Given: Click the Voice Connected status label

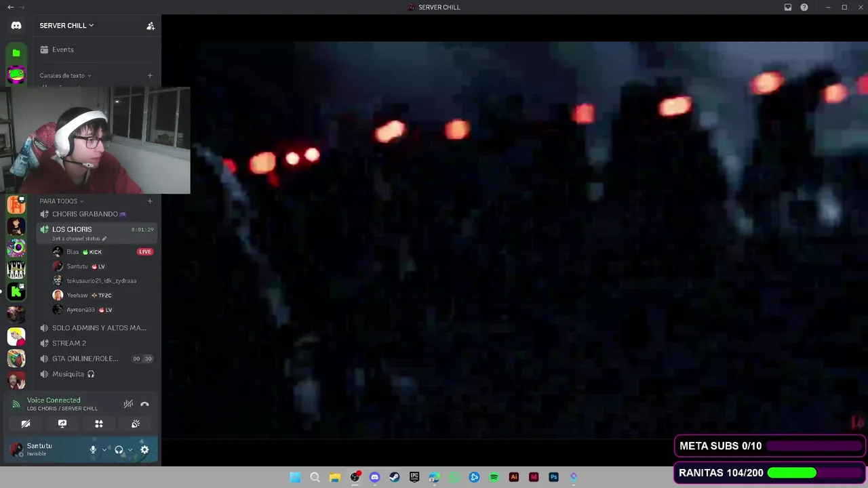Looking at the screenshot, I should click(54, 401).
